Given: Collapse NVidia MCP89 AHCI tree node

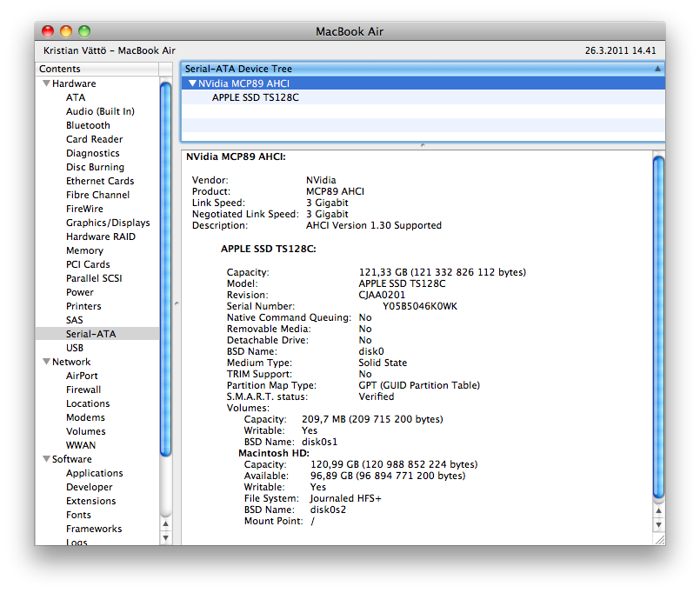Looking at the screenshot, I should tap(192, 83).
